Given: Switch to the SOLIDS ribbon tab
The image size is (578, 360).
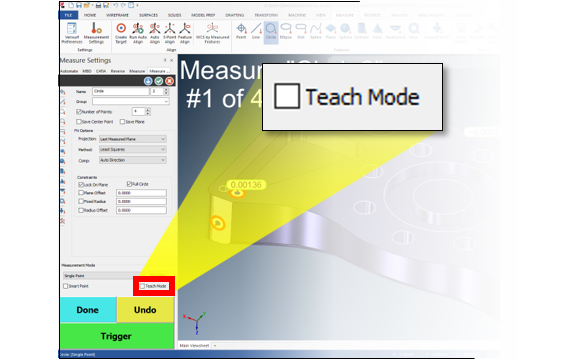Looking at the screenshot, I should click(174, 15).
